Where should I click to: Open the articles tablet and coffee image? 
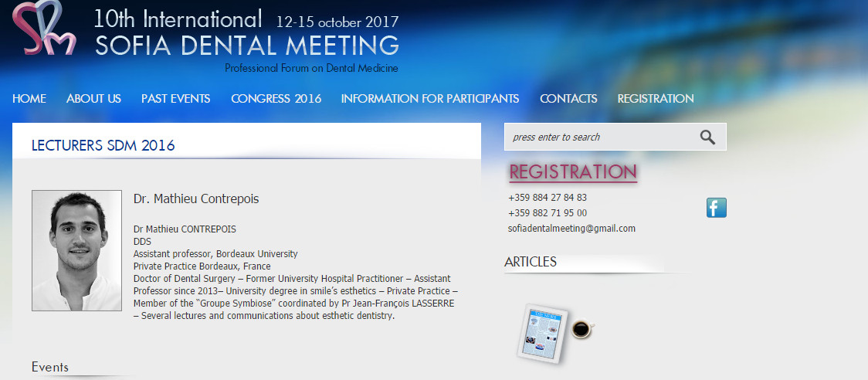click(556, 334)
